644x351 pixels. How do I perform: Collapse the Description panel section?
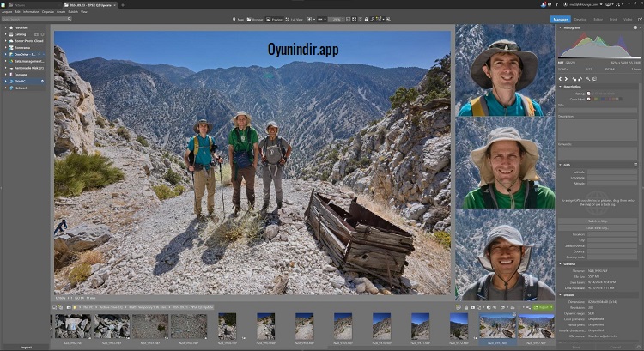pyautogui.click(x=560, y=87)
